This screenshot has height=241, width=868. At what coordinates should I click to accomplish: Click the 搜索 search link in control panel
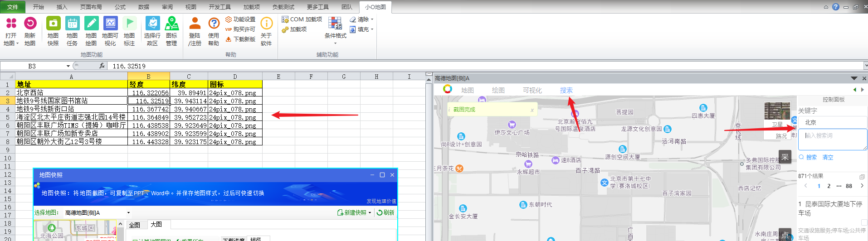coord(808,157)
